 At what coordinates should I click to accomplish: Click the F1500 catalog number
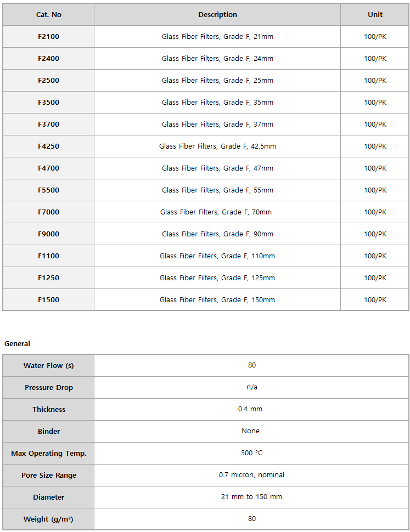[48, 300]
